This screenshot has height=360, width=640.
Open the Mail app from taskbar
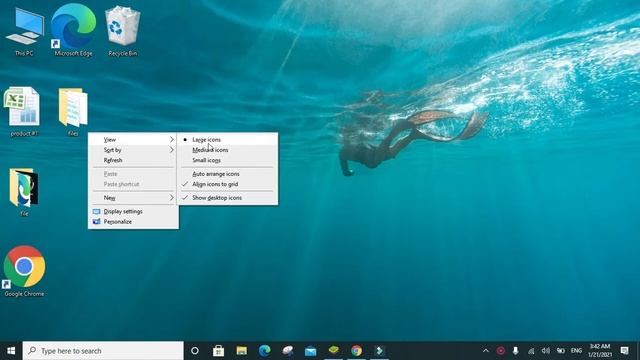coord(311,351)
